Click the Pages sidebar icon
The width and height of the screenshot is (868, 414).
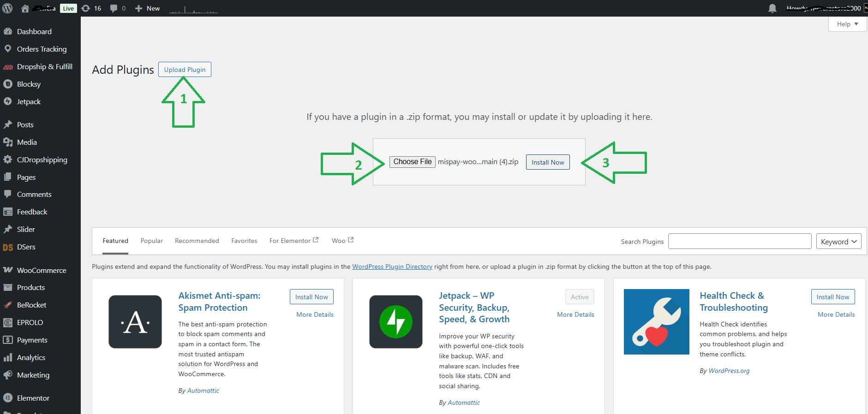point(8,177)
